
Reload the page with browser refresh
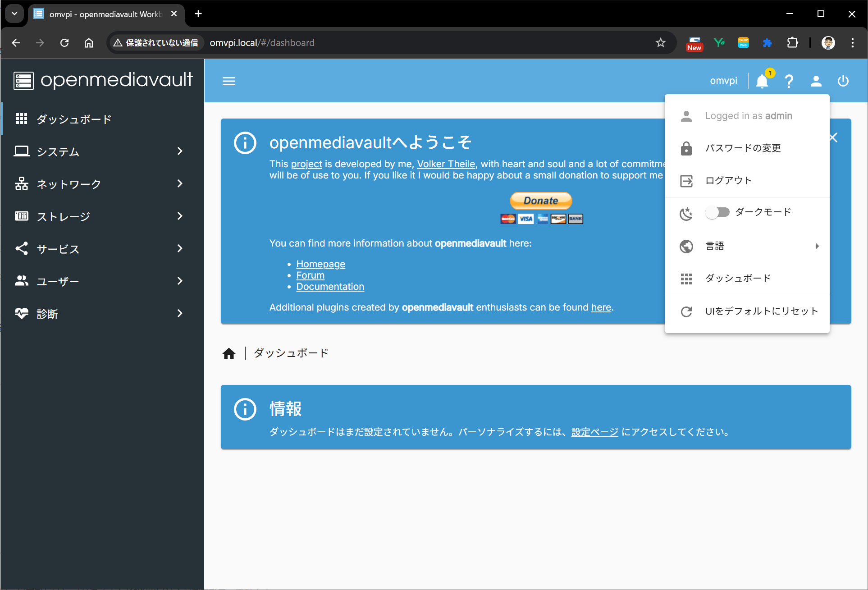click(64, 43)
